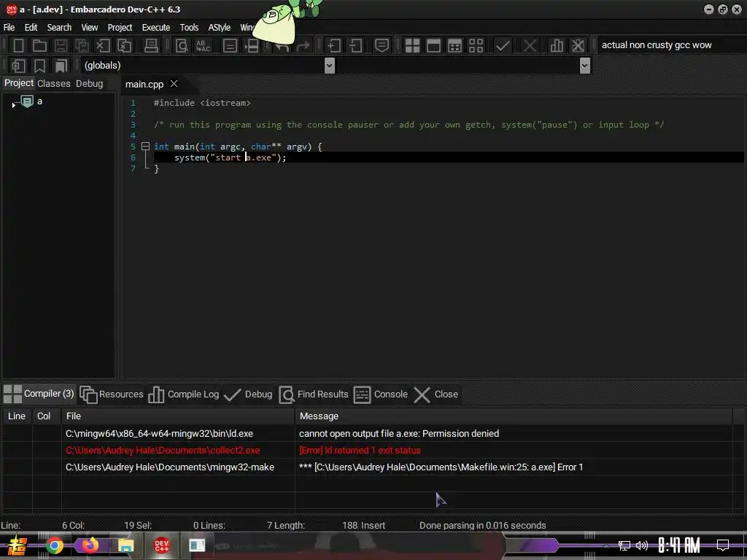
Task: Open Chrome from the taskbar
Action: pyautogui.click(x=54, y=545)
